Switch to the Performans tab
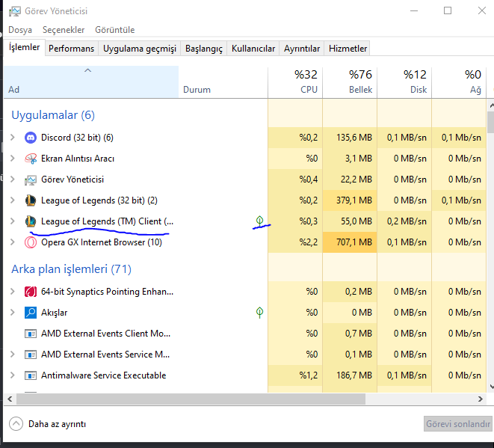The image size is (494, 448). pyautogui.click(x=72, y=49)
